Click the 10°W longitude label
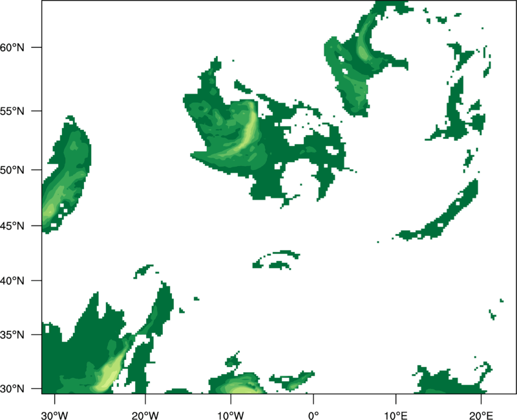The height and width of the screenshot is (420, 517). [x=231, y=415]
